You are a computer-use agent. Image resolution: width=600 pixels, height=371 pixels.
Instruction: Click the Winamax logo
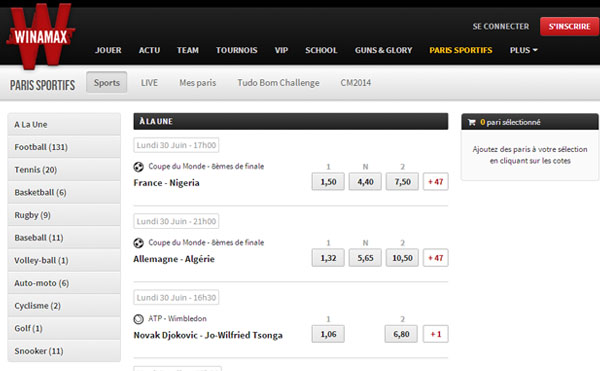(41, 36)
